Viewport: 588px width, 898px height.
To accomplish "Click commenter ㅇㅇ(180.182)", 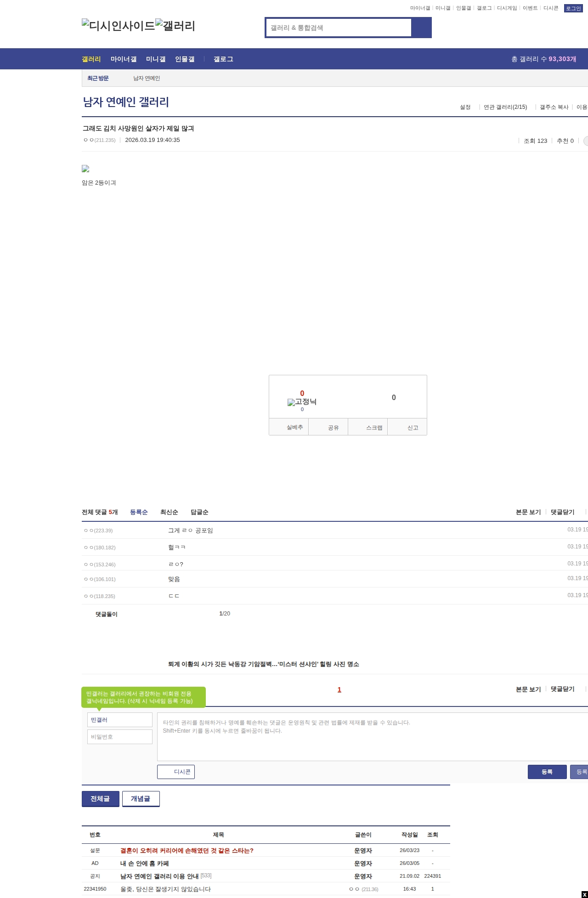I will click(99, 548).
